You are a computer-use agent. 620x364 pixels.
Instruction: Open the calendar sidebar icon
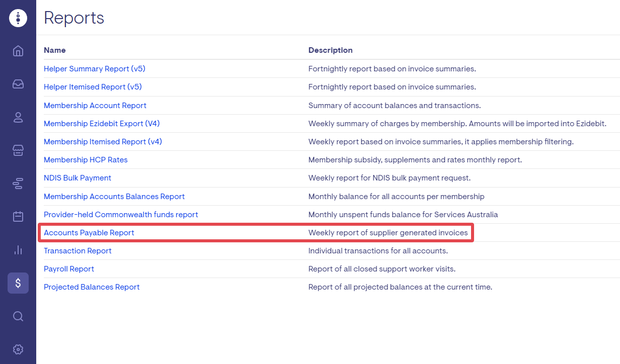(x=18, y=217)
